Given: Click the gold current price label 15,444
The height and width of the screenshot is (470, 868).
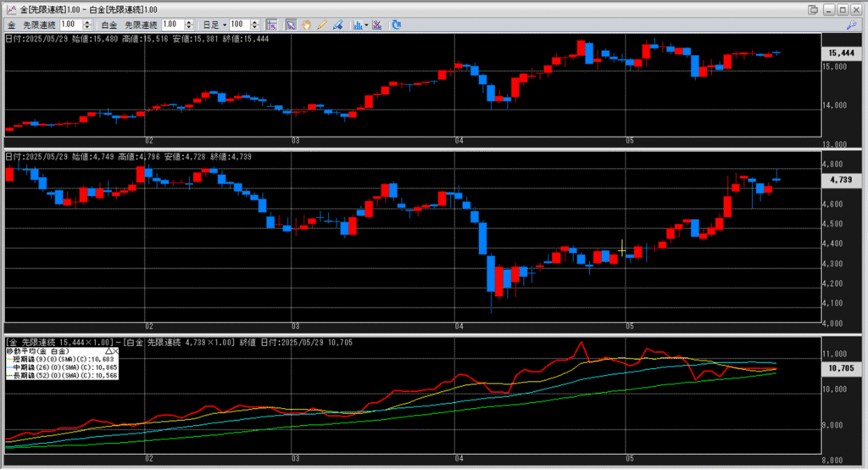Looking at the screenshot, I should [842, 53].
